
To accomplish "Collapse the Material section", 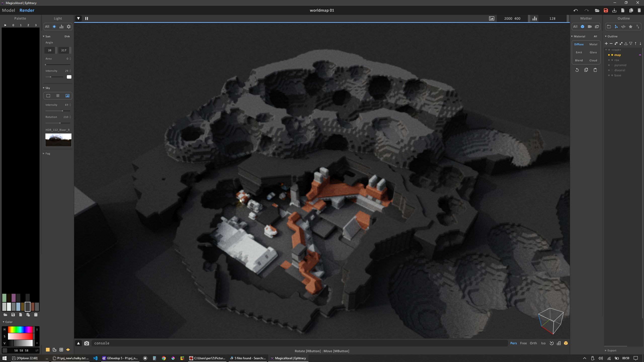I will (572, 36).
